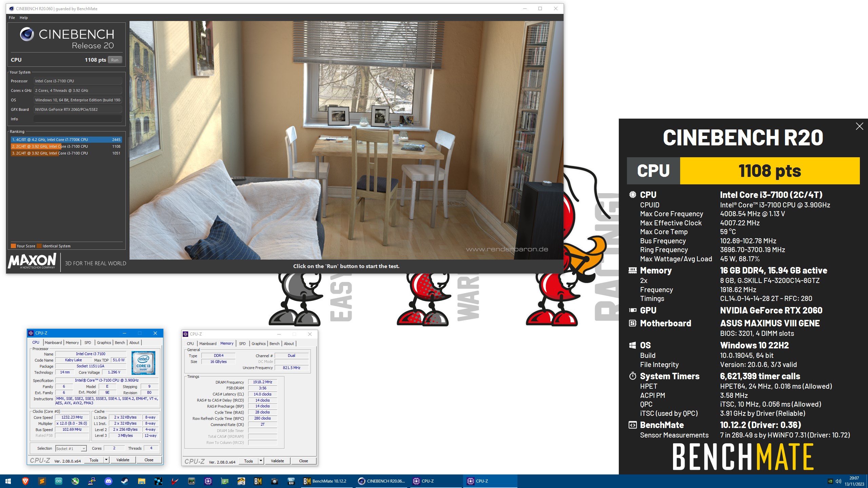Launch Brave browser from the taskbar

click(x=25, y=481)
